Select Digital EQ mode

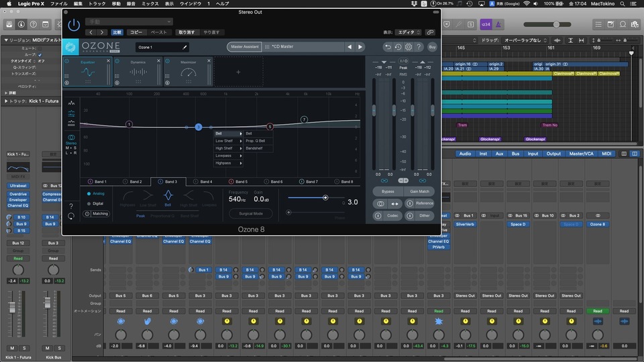click(x=95, y=203)
